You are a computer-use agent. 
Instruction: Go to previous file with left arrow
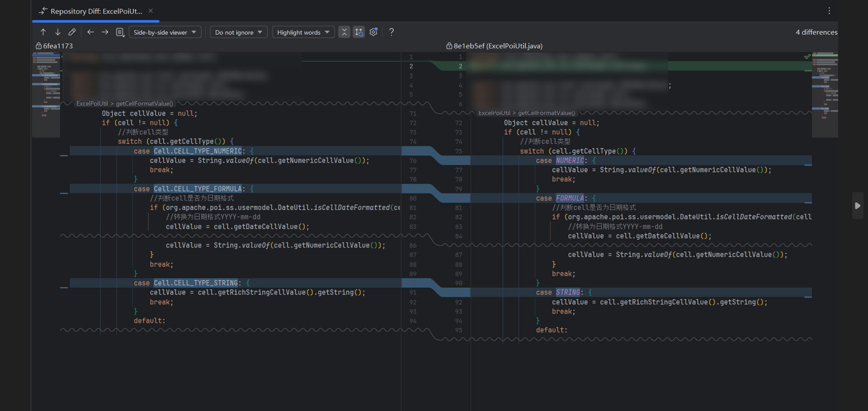pos(90,32)
